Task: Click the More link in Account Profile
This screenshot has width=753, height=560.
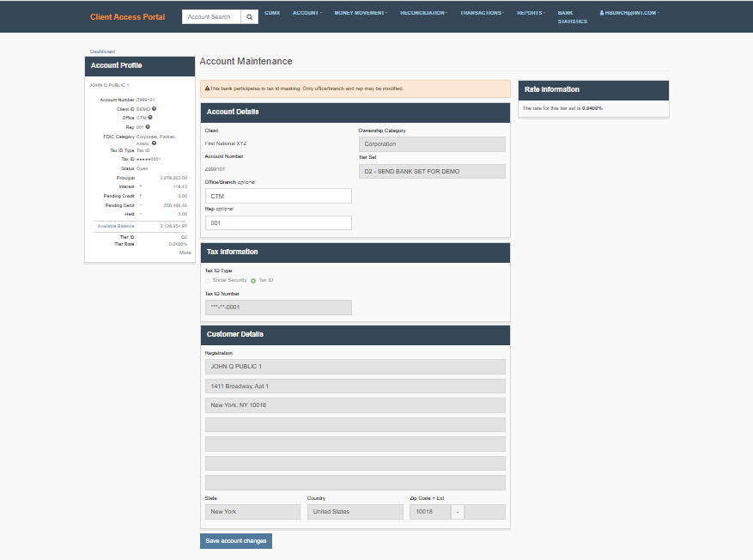Action: click(x=185, y=253)
